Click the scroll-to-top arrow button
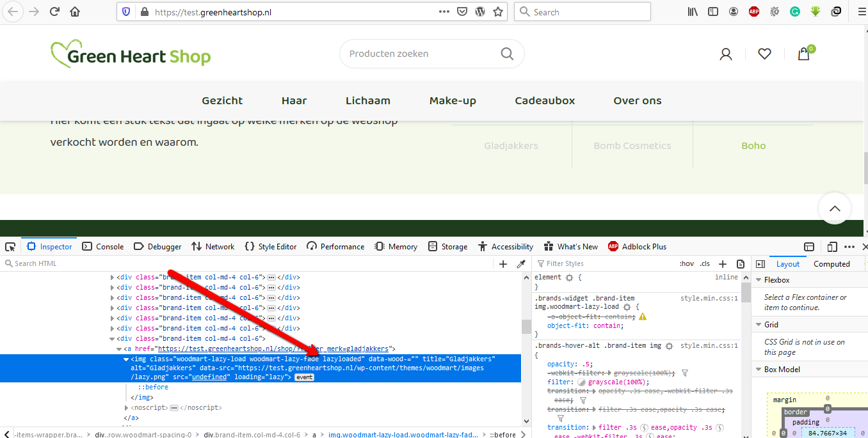 click(835, 208)
